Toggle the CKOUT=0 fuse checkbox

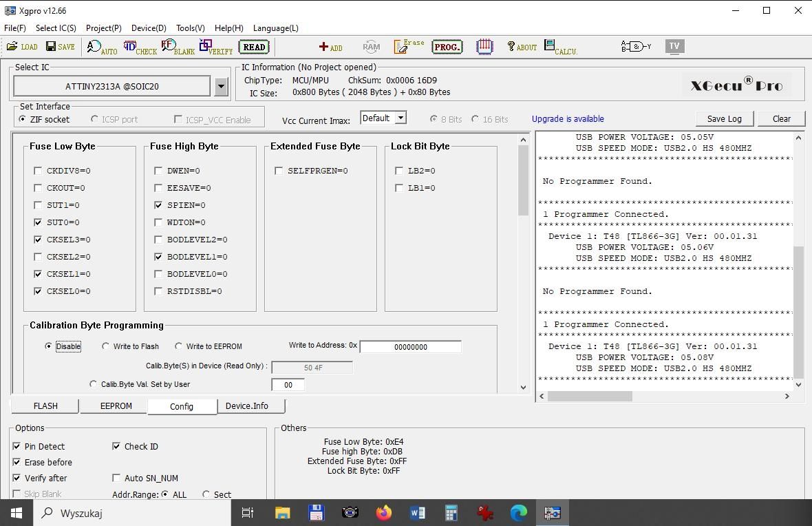point(38,187)
